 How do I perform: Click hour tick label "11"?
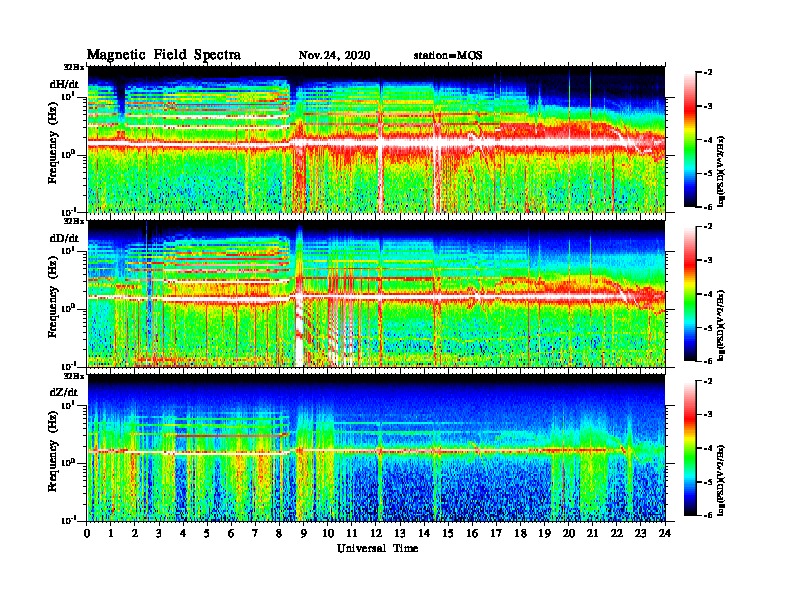[352, 533]
